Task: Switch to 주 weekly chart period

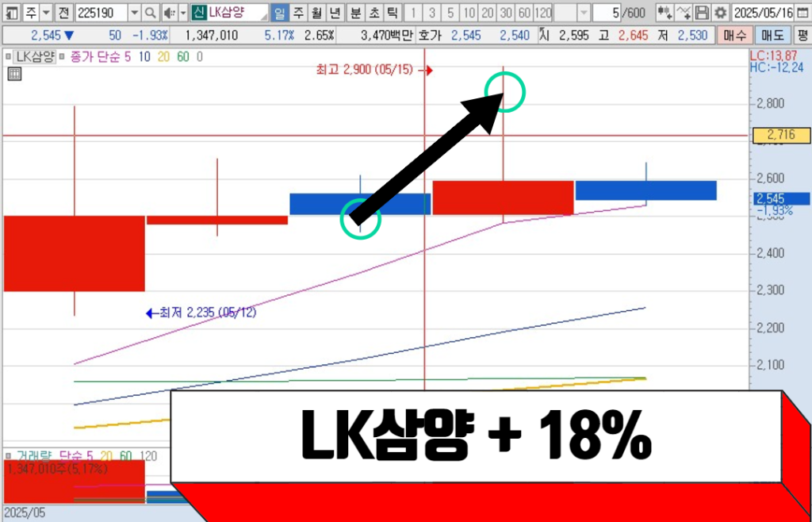Action: point(298,12)
